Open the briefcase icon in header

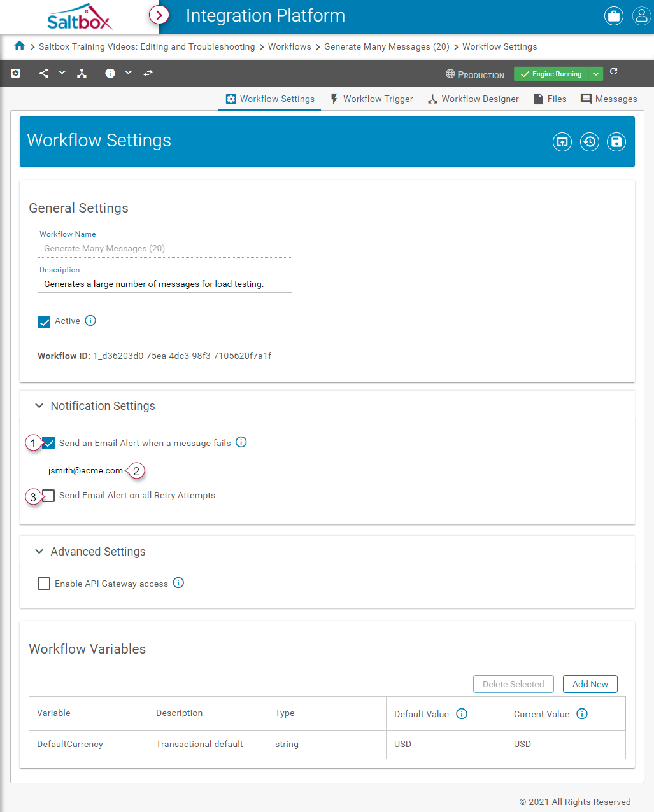[x=614, y=17]
